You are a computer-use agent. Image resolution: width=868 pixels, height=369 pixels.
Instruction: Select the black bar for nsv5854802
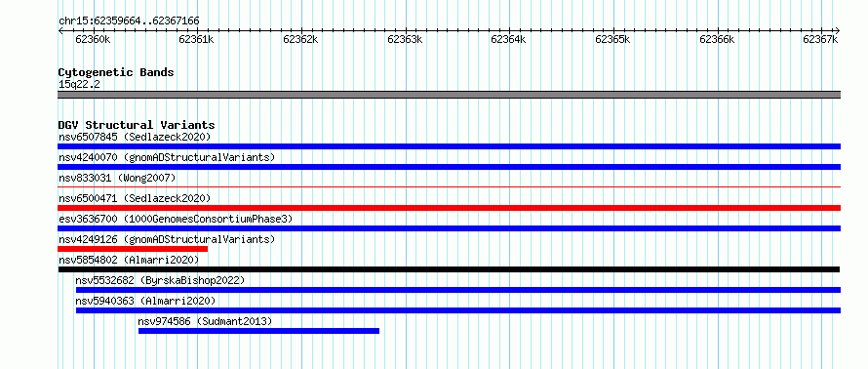[x=449, y=269]
